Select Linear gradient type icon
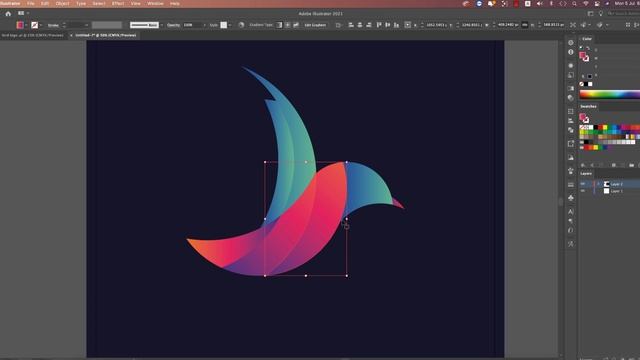 279,25
